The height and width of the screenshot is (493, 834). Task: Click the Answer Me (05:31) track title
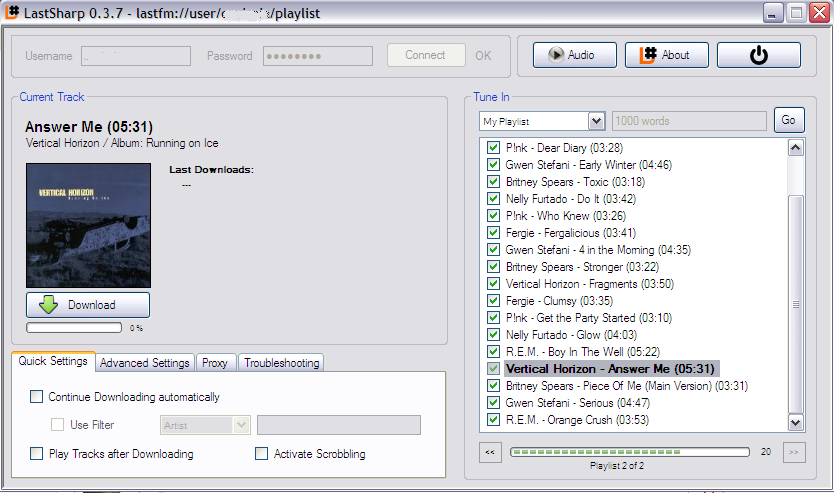pyautogui.click(x=89, y=127)
